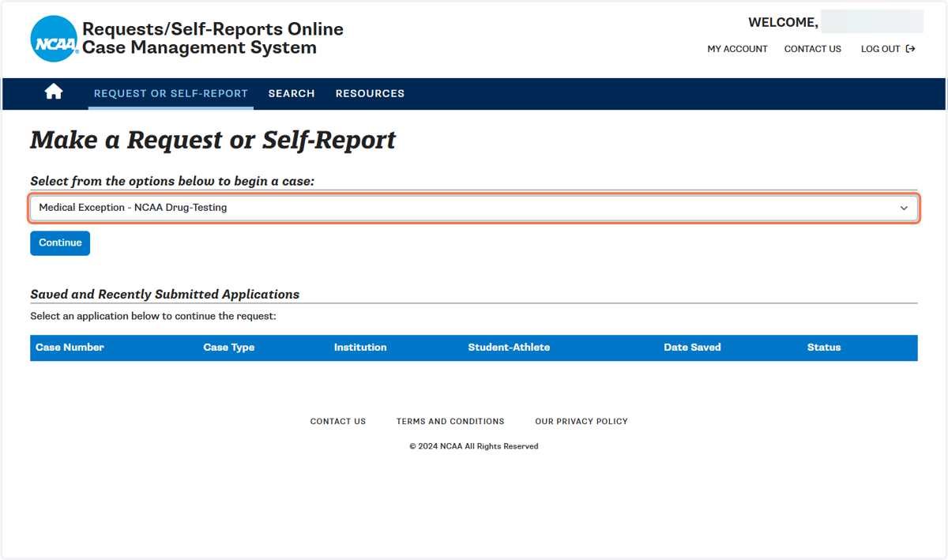Click Institution column header
The width and height of the screenshot is (948, 560).
360,348
